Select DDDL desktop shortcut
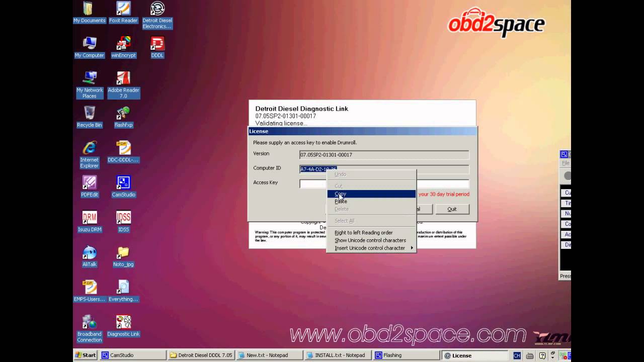The image size is (644, 362). (157, 47)
